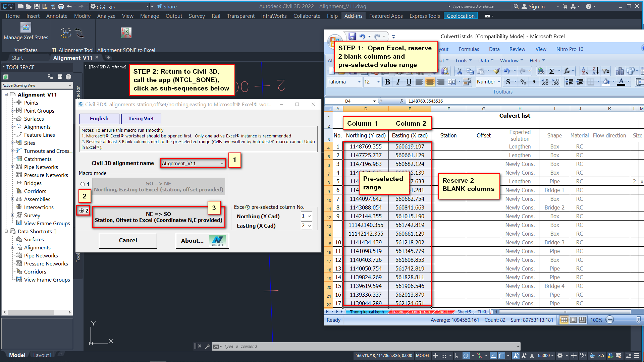The width and height of the screenshot is (644, 362).
Task: Select macro mode 1 radio button
Action: [x=83, y=184]
